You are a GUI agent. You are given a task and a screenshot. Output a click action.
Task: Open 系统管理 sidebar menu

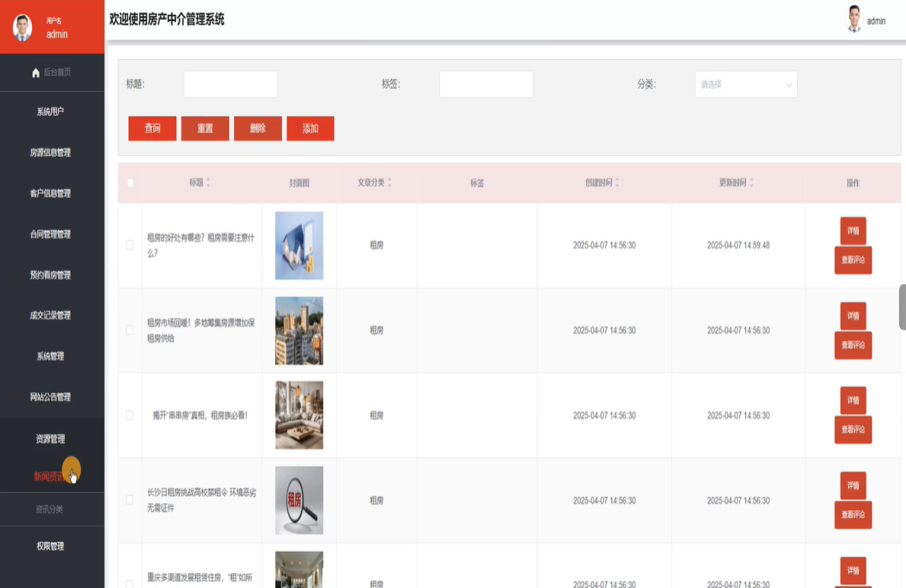(x=50, y=356)
